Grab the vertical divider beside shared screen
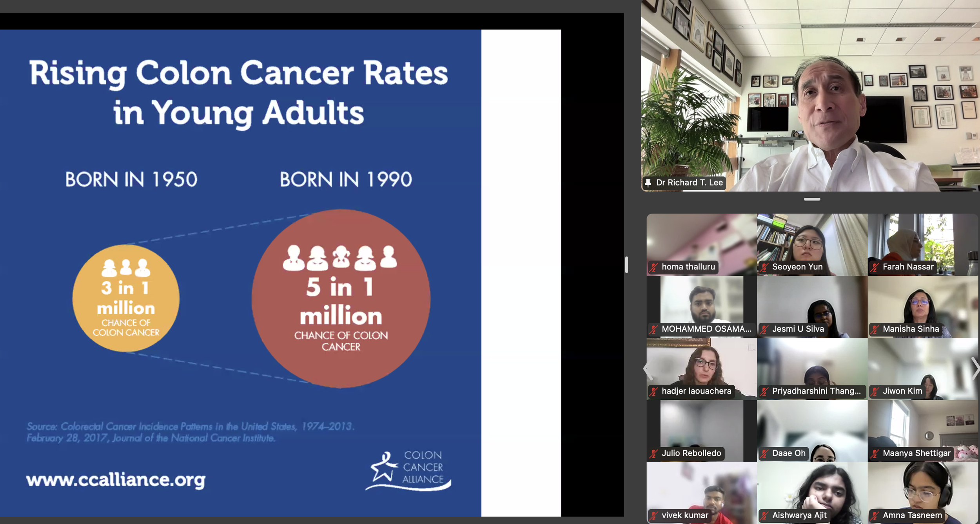This screenshot has height=524, width=980. coord(626,265)
